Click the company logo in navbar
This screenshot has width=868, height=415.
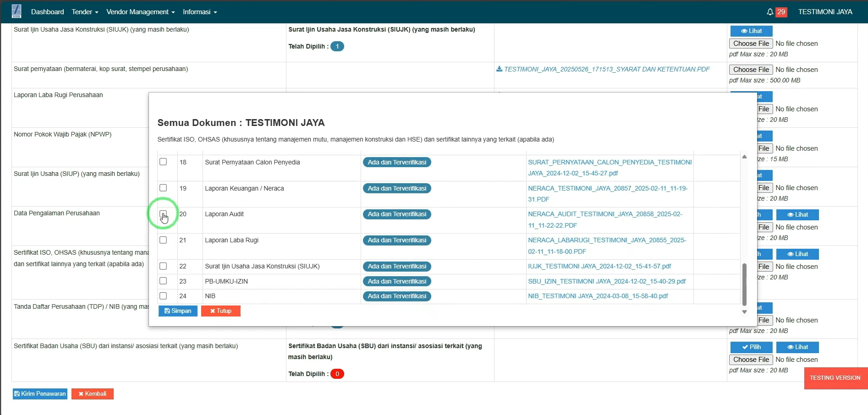click(x=16, y=11)
